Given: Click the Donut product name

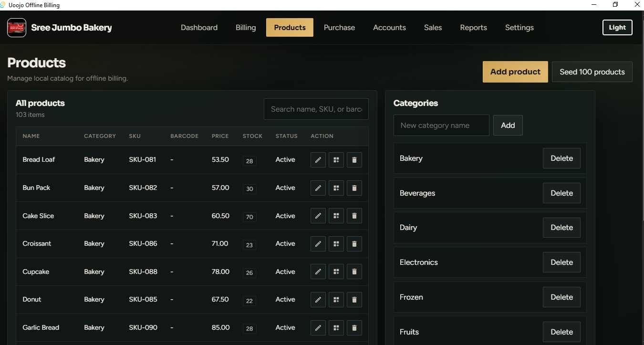Looking at the screenshot, I should click(x=32, y=300).
